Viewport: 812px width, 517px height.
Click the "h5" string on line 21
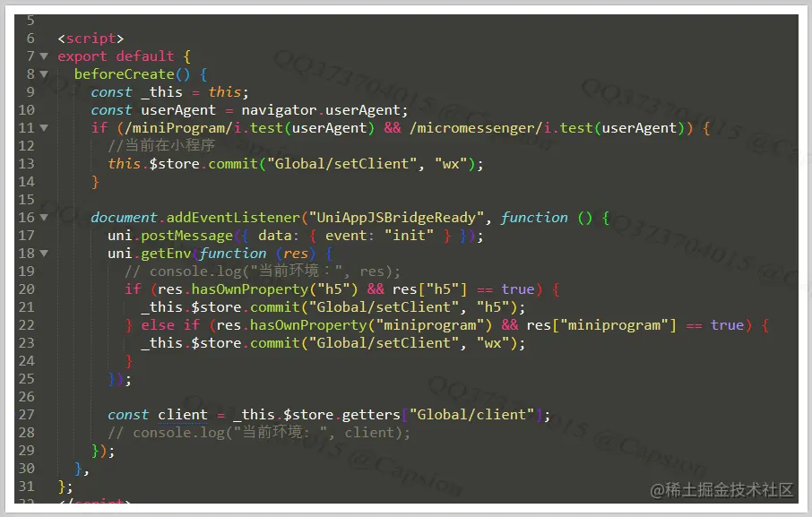coord(493,307)
